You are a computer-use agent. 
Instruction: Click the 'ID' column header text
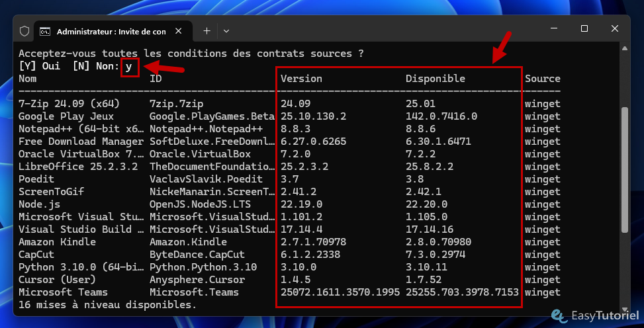tap(156, 79)
